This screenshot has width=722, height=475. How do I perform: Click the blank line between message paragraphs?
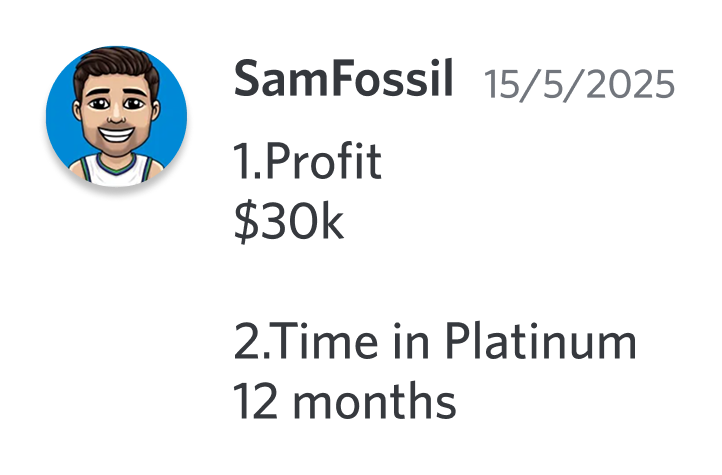click(x=435, y=282)
